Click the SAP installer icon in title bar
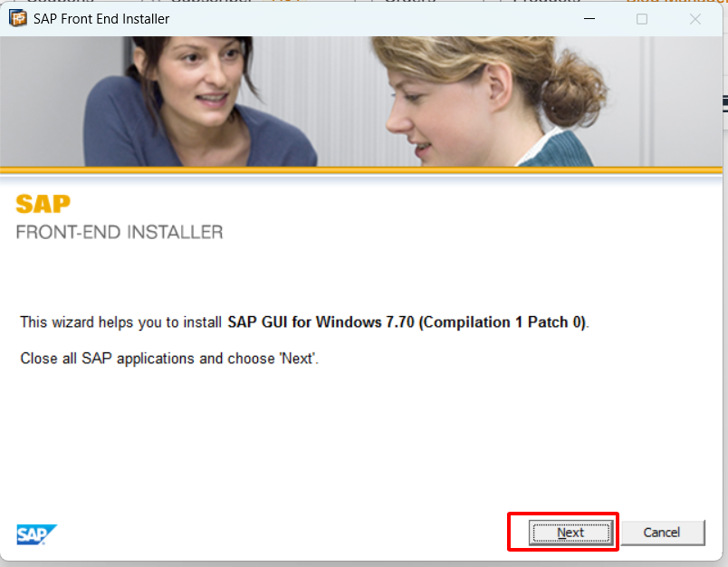The image size is (728, 567). 17,18
